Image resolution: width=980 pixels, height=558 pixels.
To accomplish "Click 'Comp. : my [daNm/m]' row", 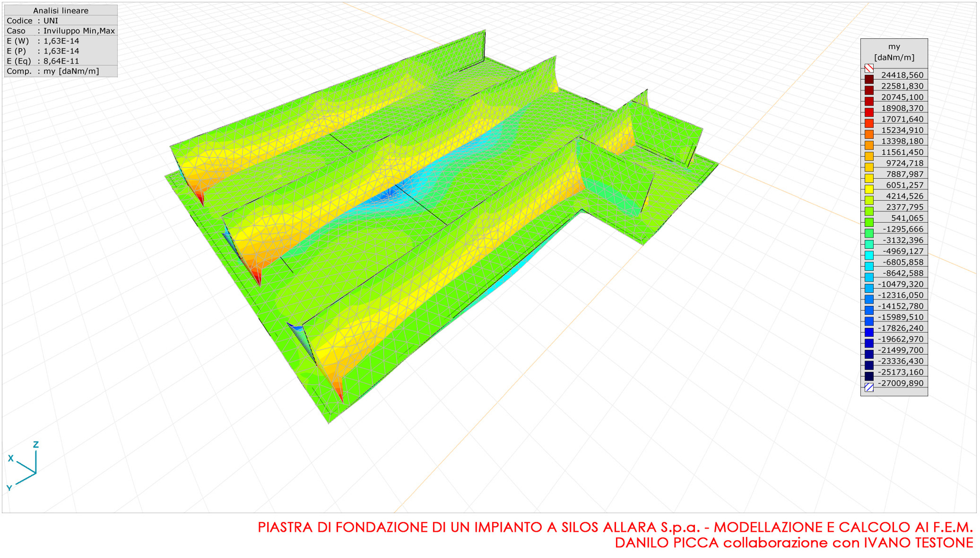I will (x=61, y=71).
